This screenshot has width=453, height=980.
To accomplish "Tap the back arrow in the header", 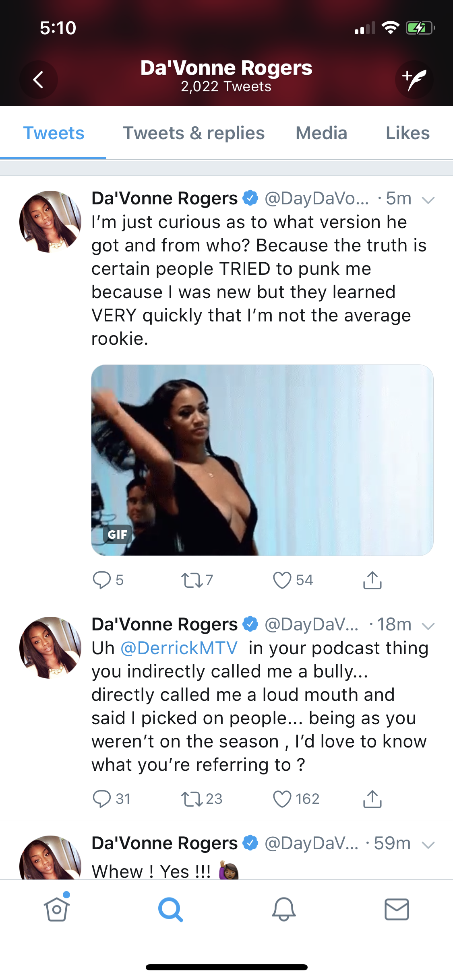I will 38,80.
